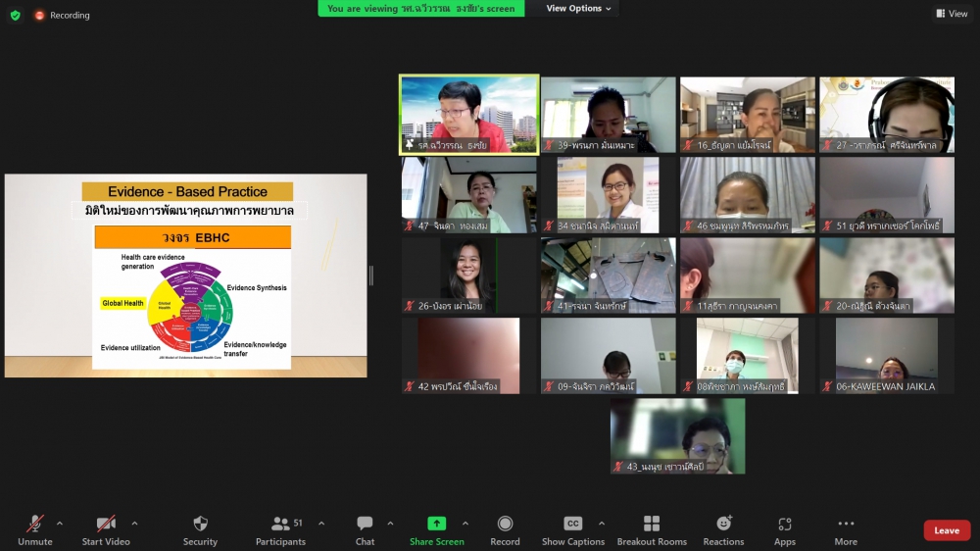Start recording with Record icon
This screenshot has height=551, width=980.
[x=505, y=525]
